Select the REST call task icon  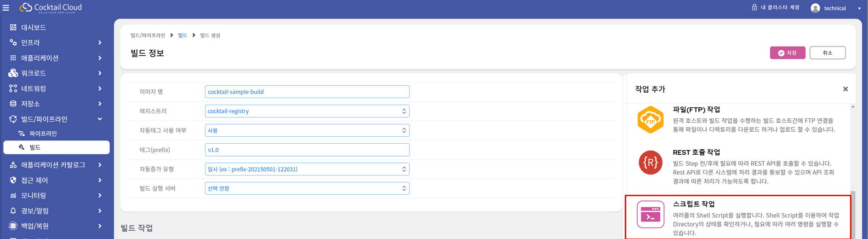point(650,163)
